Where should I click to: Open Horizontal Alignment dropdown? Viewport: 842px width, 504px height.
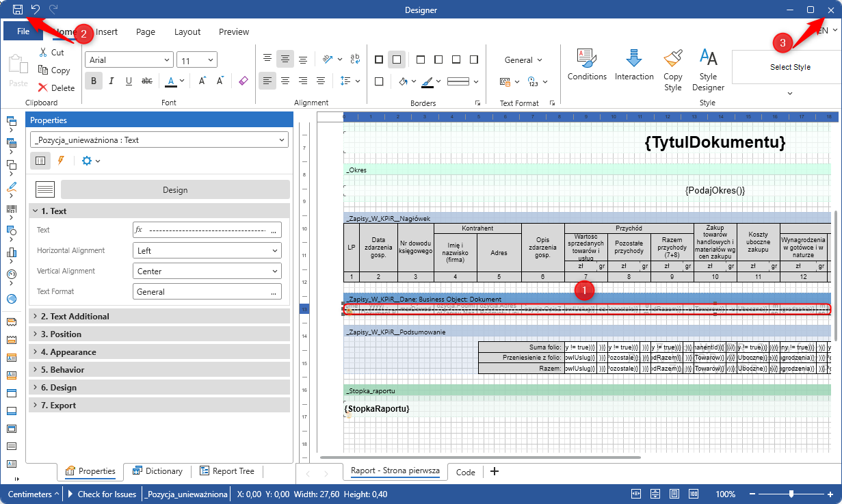(x=207, y=251)
